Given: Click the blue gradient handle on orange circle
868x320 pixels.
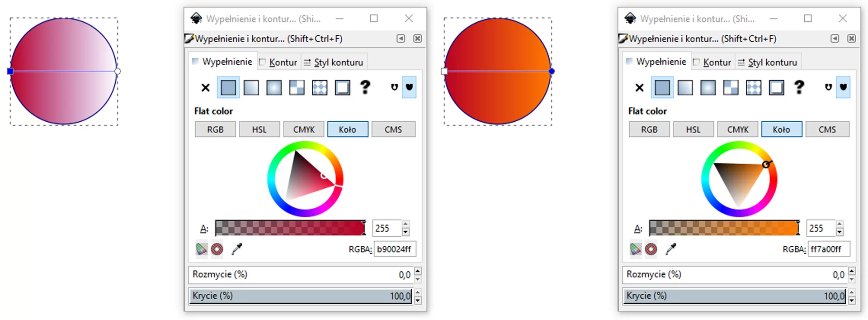Looking at the screenshot, I should pos(552,71).
